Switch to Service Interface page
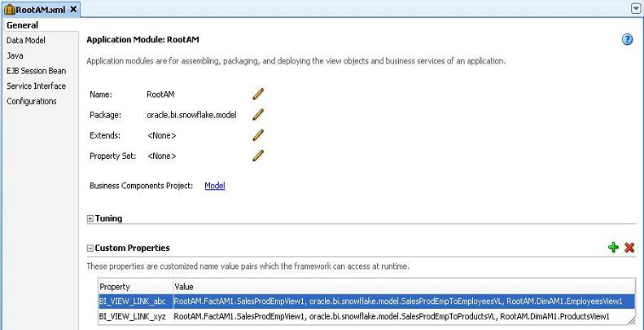 (x=36, y=86)
